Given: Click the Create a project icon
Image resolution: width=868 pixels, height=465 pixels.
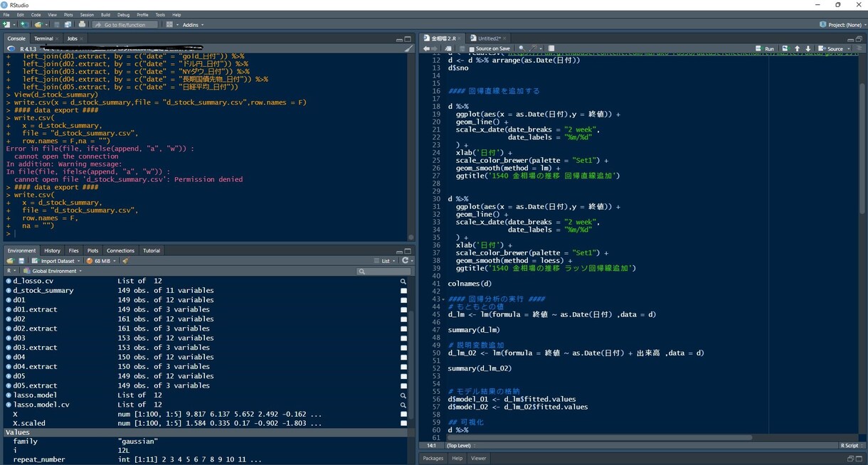Looking at the screenshot, I should pos(25,24).
